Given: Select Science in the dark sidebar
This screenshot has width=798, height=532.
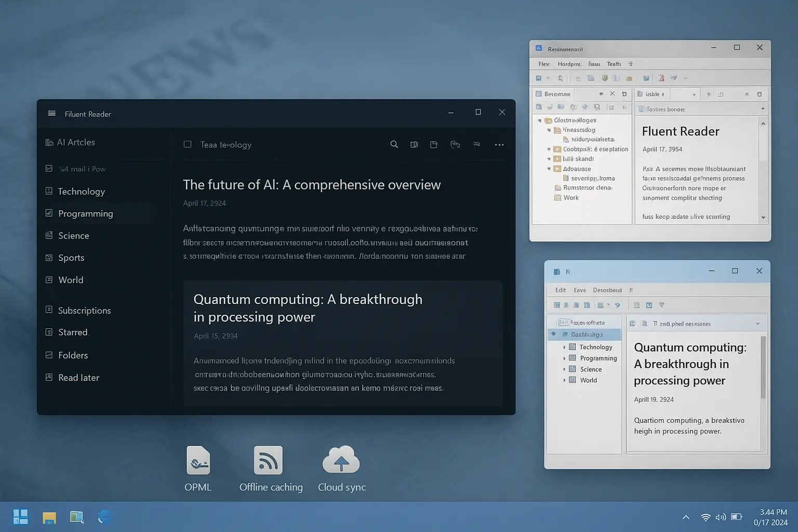Looking at the screenshot, I should coord(74,235).
